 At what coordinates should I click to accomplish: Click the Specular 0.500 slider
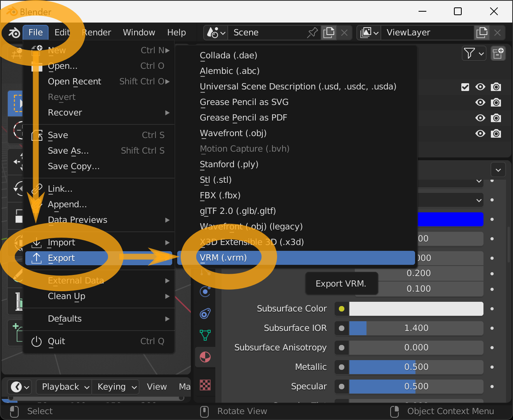[416, 387]
